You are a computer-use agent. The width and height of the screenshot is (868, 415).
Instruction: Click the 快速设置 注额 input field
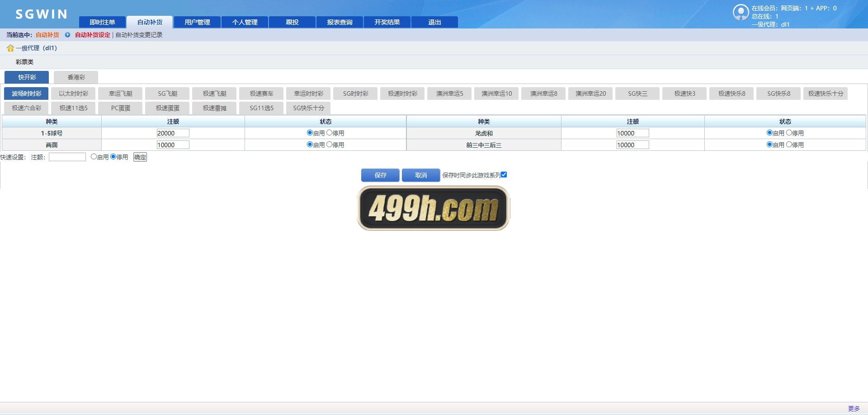[67, 157]
